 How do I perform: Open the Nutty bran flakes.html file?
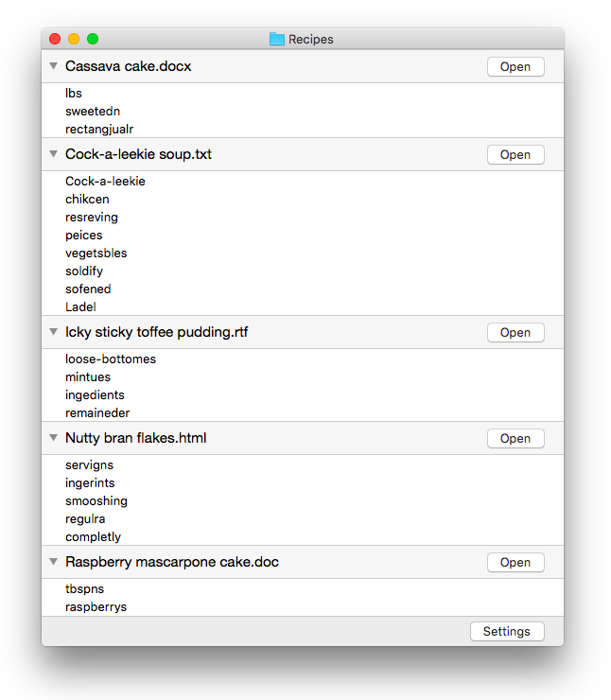(515, 438)
